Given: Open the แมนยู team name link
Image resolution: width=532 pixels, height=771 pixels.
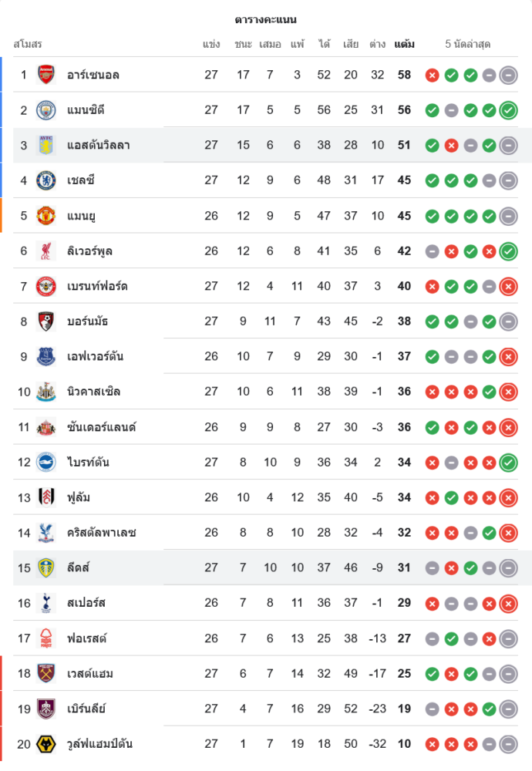Looking at the screenshot, I should tap(86, 216).
